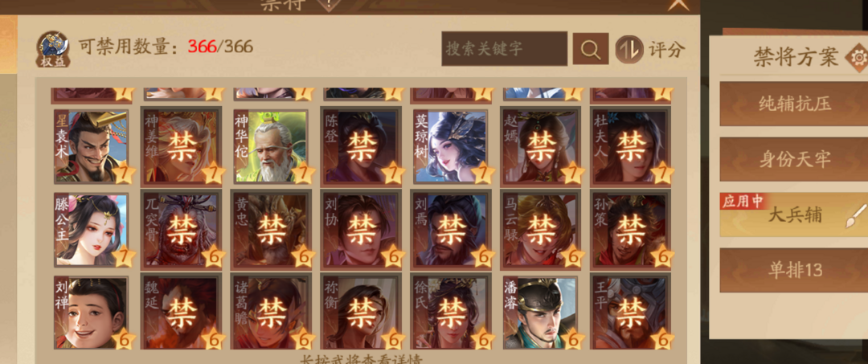Viewport: 868px width, 364px height.
Task: Unban the 祢衡 hero card
Action: pos(361,313)
